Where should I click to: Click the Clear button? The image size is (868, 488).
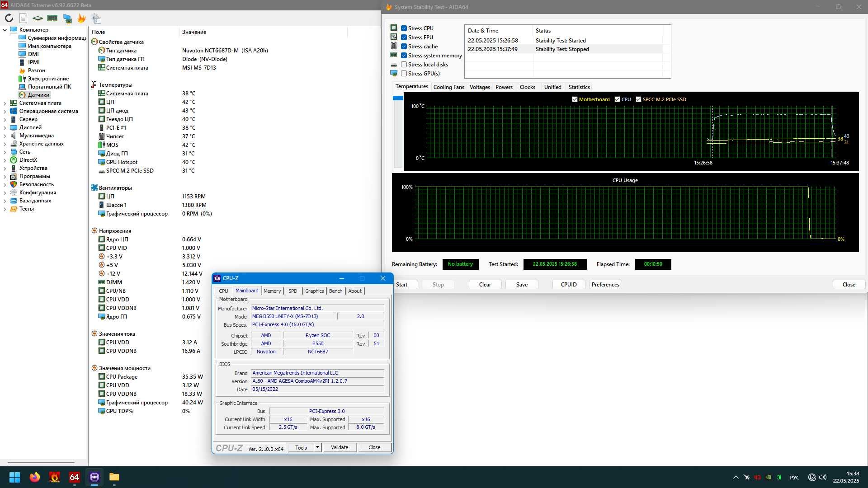[485, 285]
